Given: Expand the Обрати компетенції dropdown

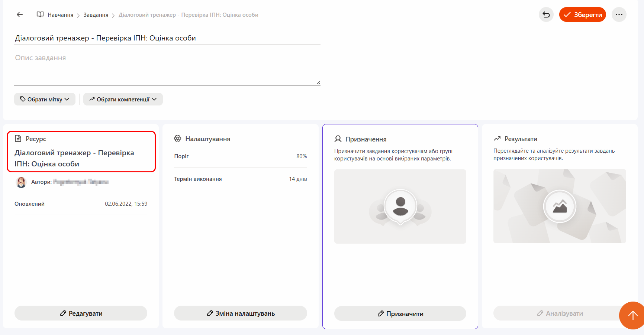Looking at the screenshot, I should [x=123, y=99].
